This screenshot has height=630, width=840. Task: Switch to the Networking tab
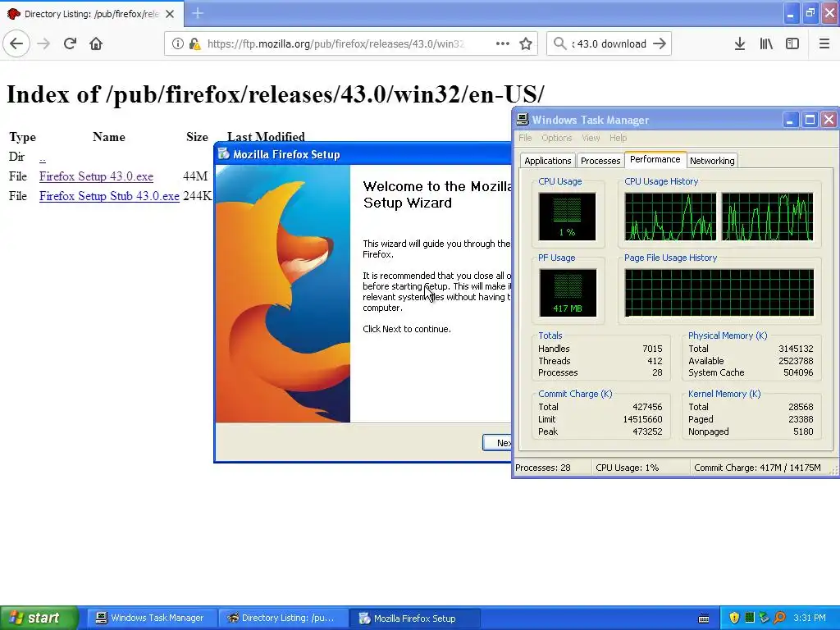coord(712,161)
